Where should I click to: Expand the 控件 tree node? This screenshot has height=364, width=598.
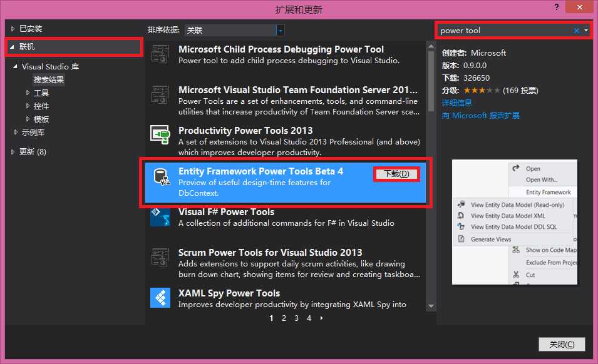pos(28,106)
